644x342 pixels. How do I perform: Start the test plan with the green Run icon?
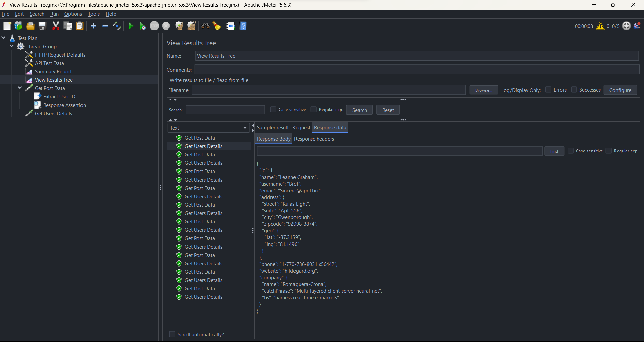pyautogui.click(x=131, y=26)
